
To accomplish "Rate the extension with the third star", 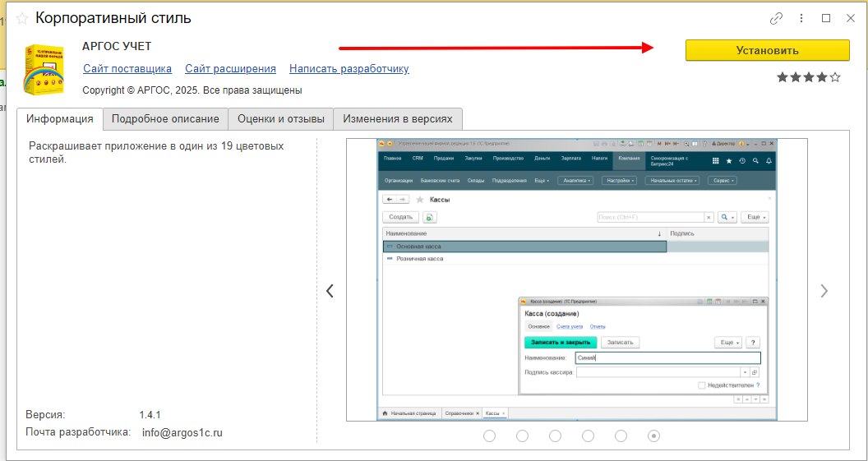I will pos(809,77).
